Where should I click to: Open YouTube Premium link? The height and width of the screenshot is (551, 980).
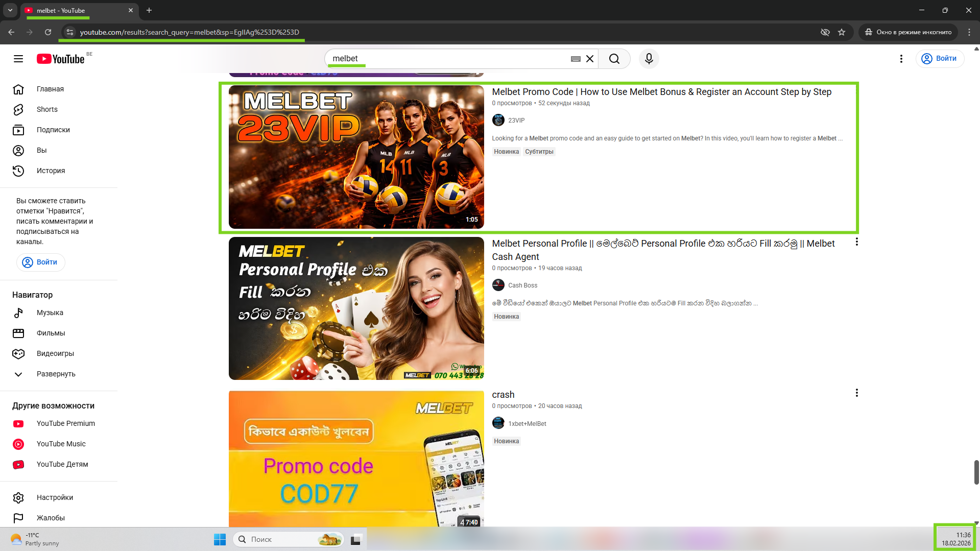click(59, 423)
